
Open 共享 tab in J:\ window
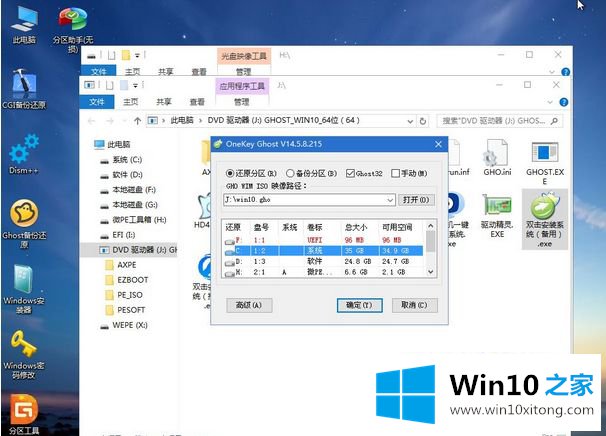pos(164,102)
